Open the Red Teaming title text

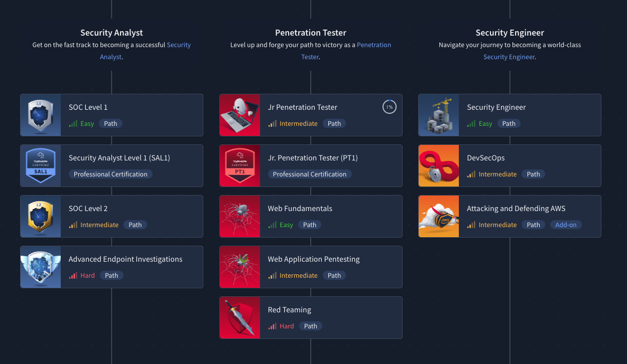pos(290,310)
